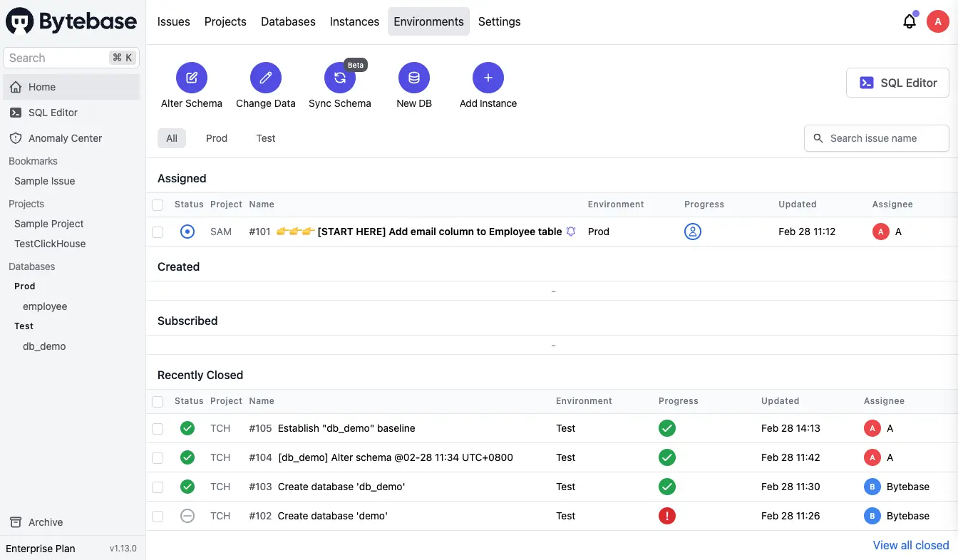This screenshot has height=560, width=958.
Task: Click the done status icon for issue #103
Action: coord(187,487)
